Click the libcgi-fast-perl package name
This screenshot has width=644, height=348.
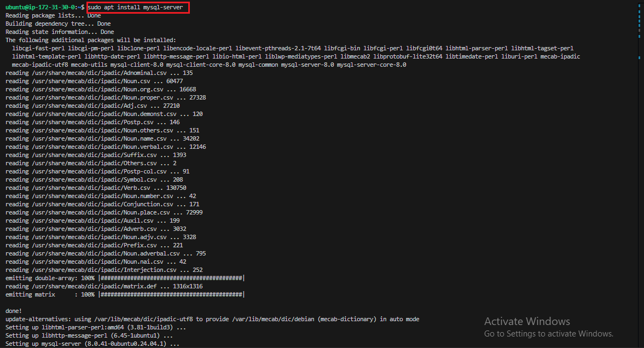pos(38,49)
